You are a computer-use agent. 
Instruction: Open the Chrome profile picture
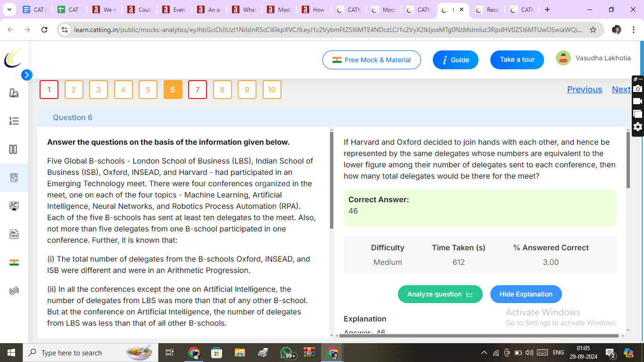616,30
